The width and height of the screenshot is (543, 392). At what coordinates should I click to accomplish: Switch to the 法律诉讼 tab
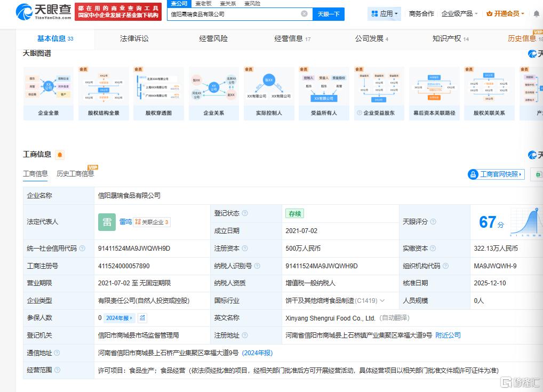pos(134,38)
